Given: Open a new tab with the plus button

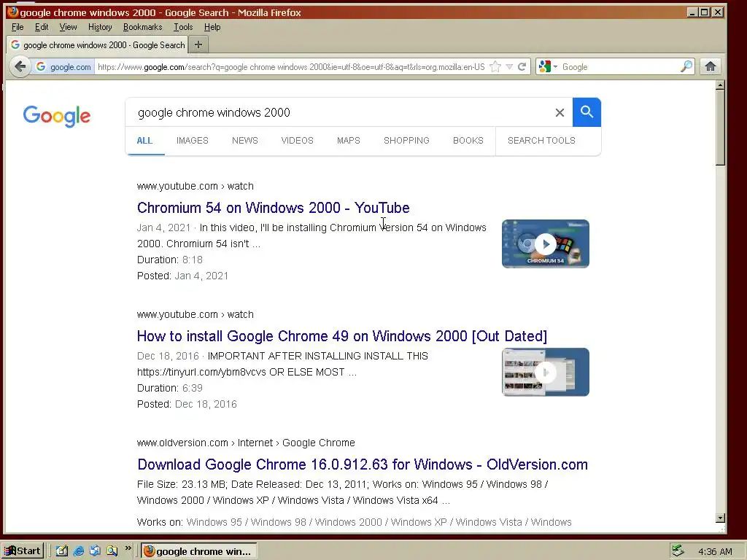Looking at the screenshot, I should pyautogui.click(x=198, y=44).
